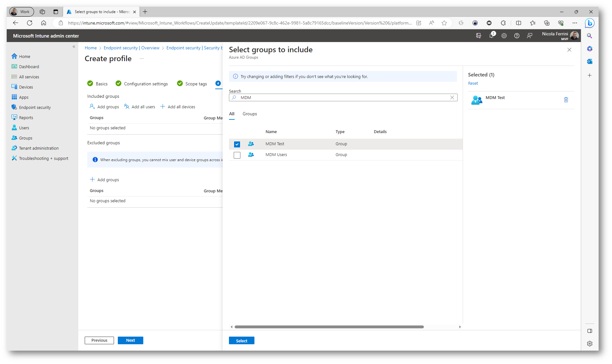Open a new browser tab
This screenshot has width=612, height=364.
(x=145, y=12)
